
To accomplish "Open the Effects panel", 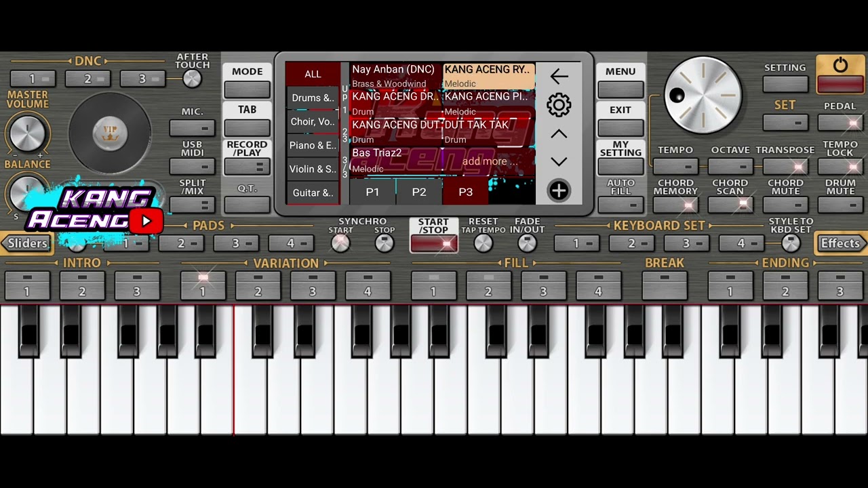I will 841,243.
